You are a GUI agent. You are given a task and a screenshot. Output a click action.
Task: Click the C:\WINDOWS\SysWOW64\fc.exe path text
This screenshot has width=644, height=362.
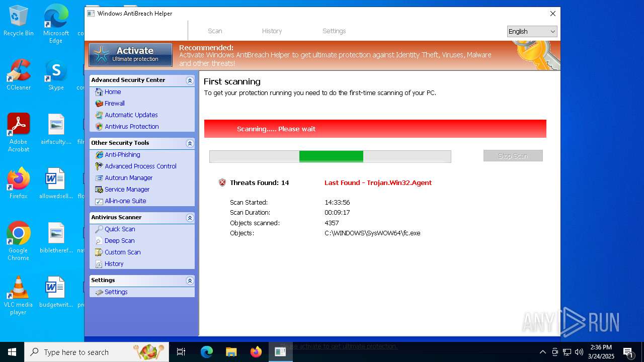click(x=372, y=233)
